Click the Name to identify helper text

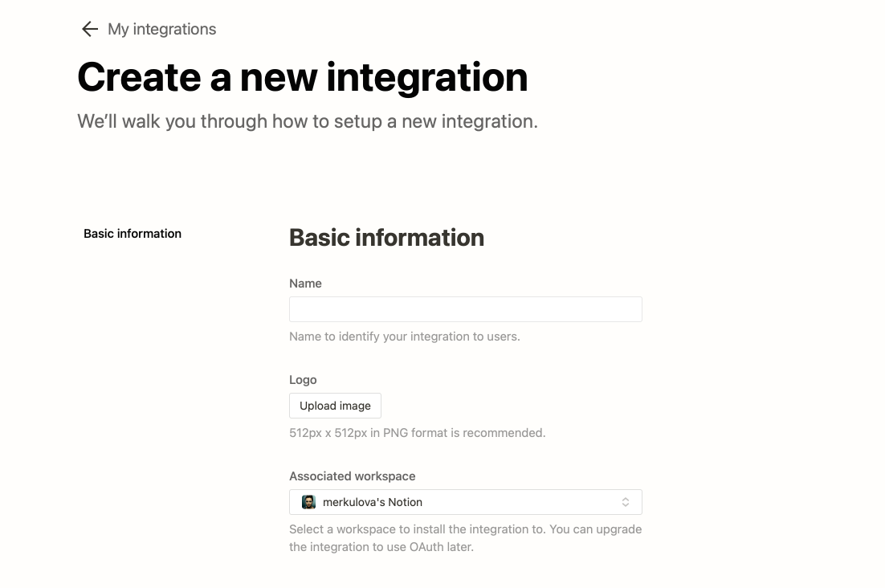point(405,337)
